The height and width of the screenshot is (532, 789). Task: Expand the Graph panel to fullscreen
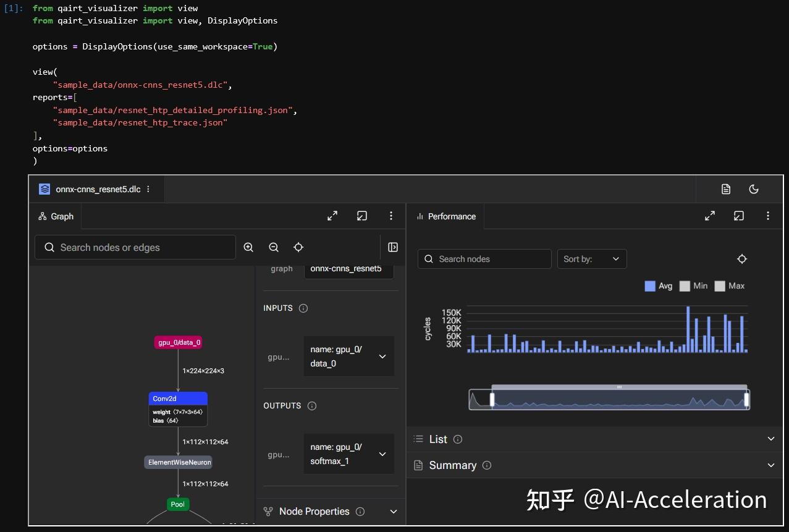pyautogui.click(x=332, y=216)
